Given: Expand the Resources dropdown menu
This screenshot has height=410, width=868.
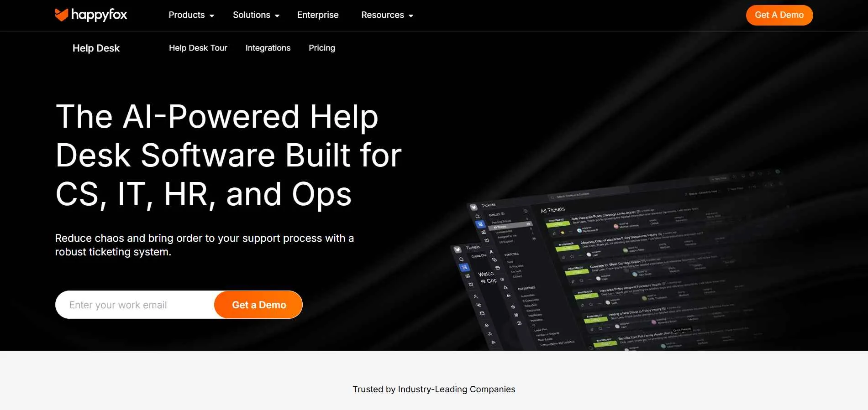Looking at the screenshot, I should tap(387, 15).
